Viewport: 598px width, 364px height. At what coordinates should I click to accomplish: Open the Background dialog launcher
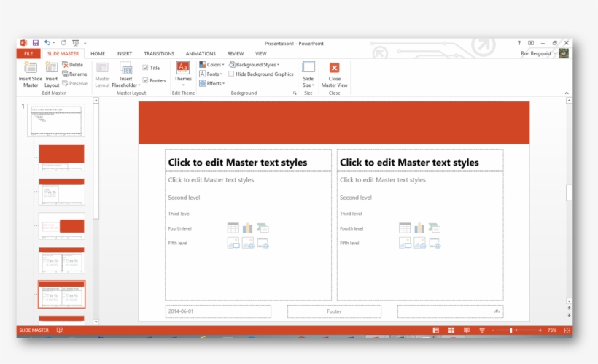(295, 93)
